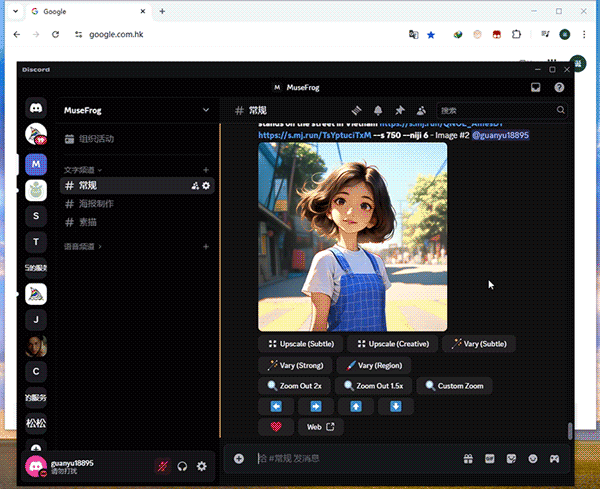Open Chrome tab search dropdown arrow
The width and height of the screenshot is (600, 489).
pyautogui.click(x=15, y=11)
